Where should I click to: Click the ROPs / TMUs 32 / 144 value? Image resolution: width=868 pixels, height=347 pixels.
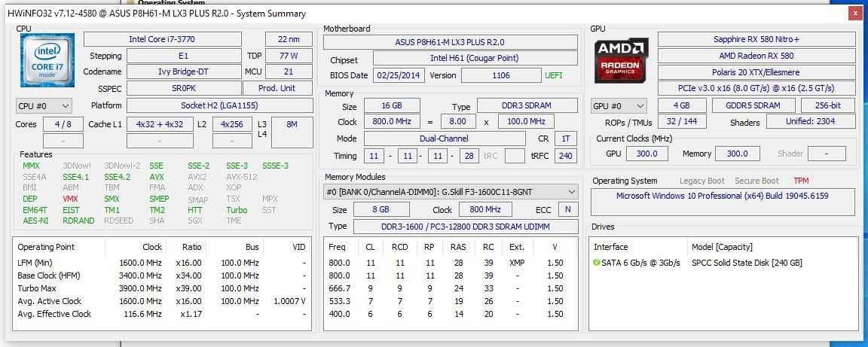point(682,122)
